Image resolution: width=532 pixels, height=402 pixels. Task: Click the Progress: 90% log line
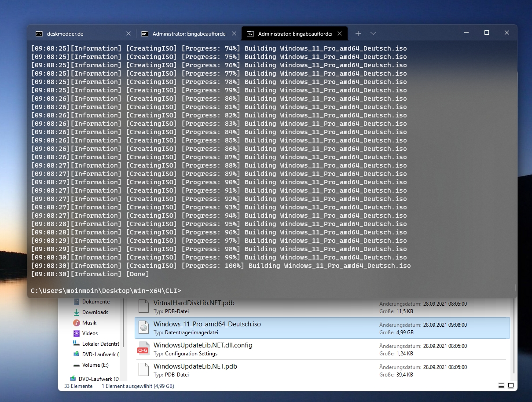click(x=219, y=182)
